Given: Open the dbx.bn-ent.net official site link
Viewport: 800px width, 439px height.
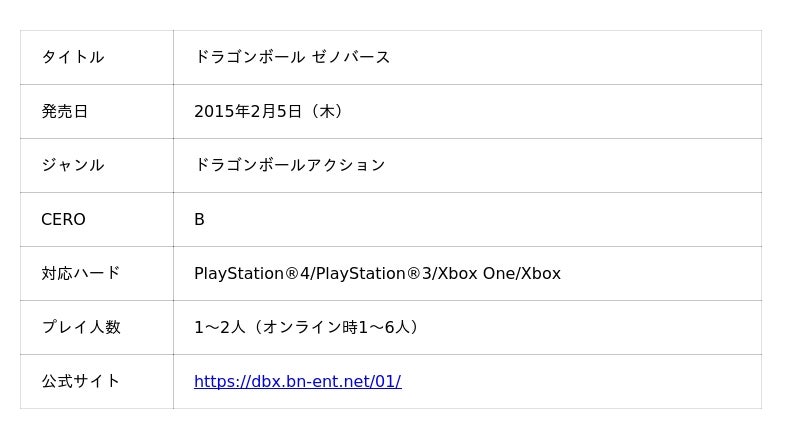Looking at the screenshot, I should [x=297, y=381].
